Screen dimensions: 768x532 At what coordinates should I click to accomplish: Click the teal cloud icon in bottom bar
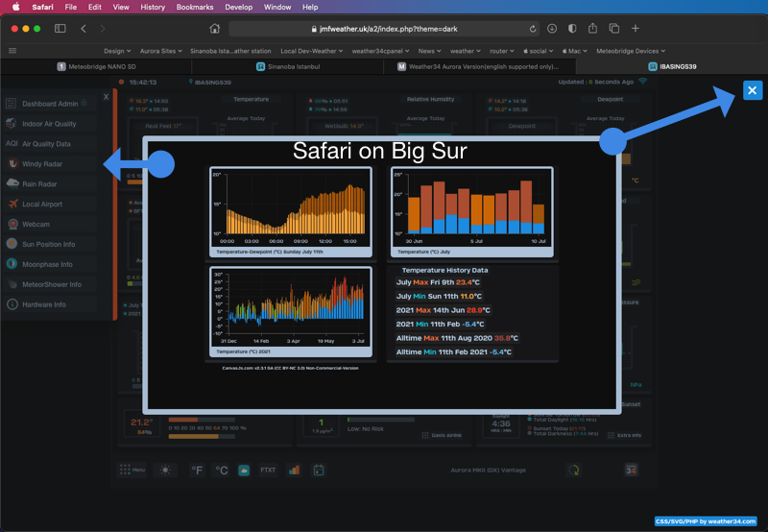coord(244,471)
